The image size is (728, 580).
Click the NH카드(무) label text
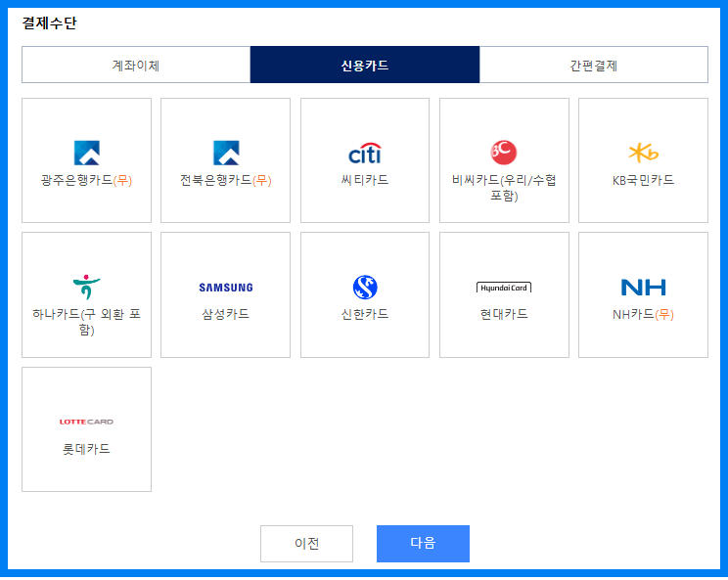tap(643, 315)
